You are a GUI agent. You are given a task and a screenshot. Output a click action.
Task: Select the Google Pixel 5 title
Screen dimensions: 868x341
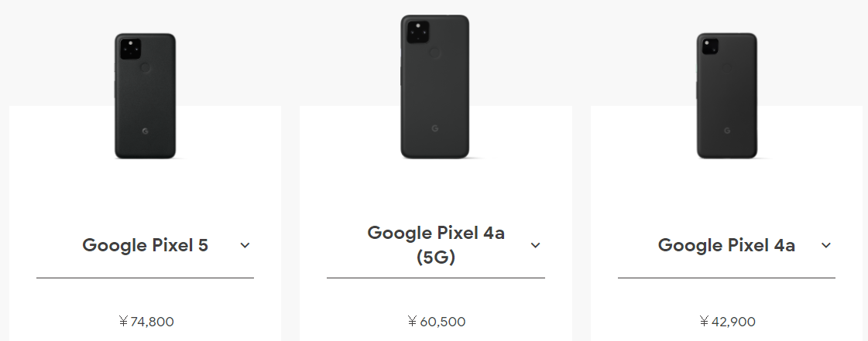tap(146, 245)
